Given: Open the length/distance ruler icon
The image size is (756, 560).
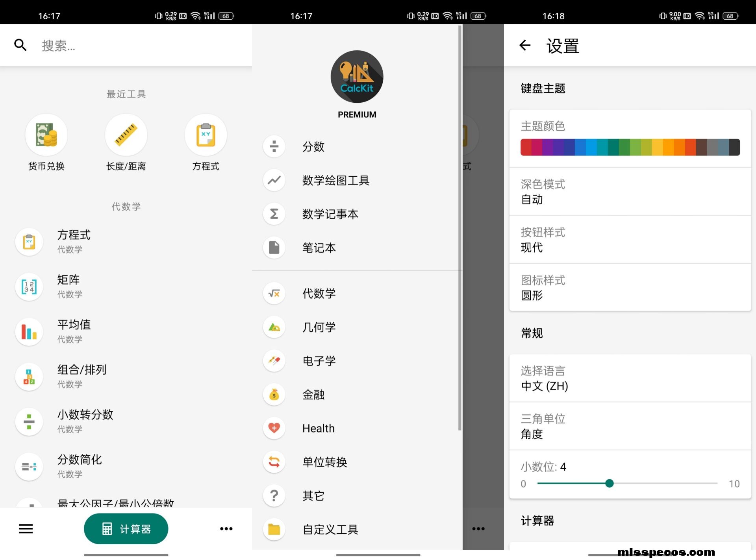Looking at the screenshot, I should [126, 135].
